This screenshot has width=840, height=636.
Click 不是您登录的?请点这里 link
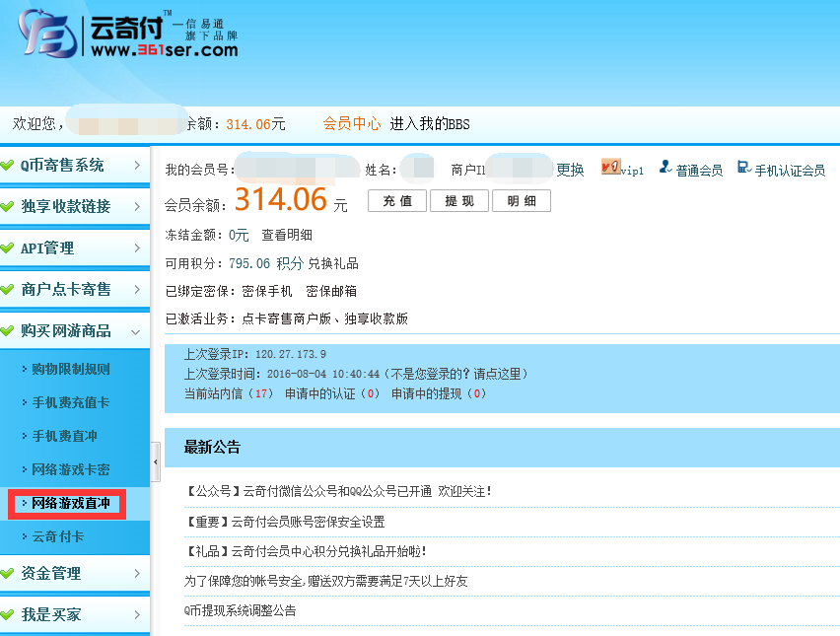(x=458, y=374)
